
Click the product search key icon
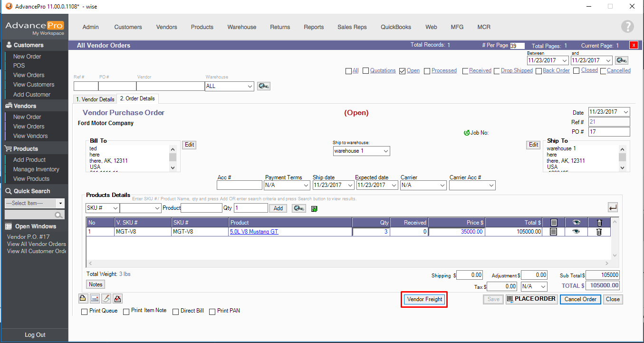coord(299,208)
